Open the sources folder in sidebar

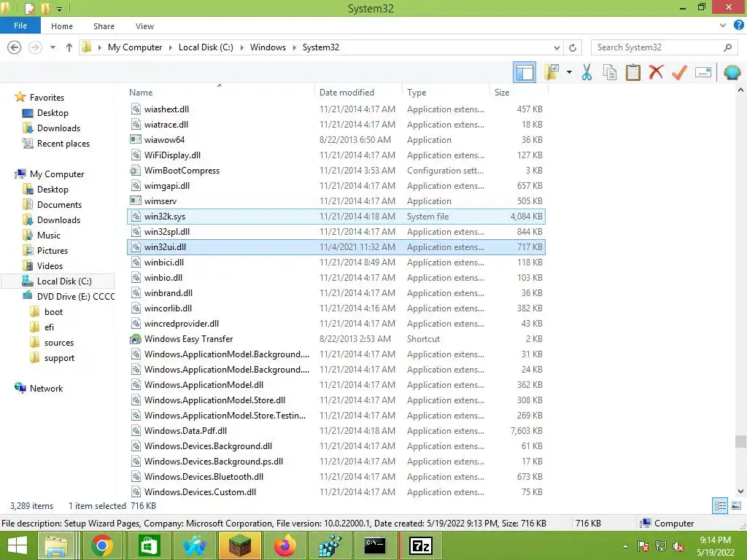click(58, 343)
